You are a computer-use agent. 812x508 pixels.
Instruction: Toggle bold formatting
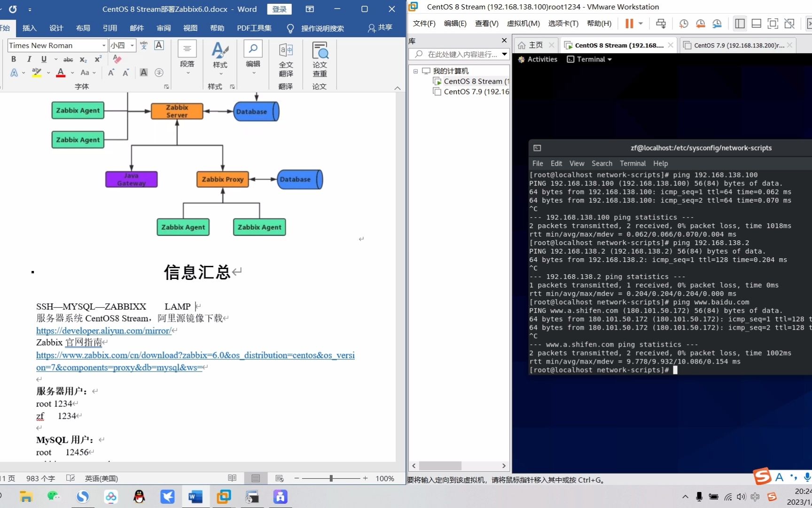point(14,59)
